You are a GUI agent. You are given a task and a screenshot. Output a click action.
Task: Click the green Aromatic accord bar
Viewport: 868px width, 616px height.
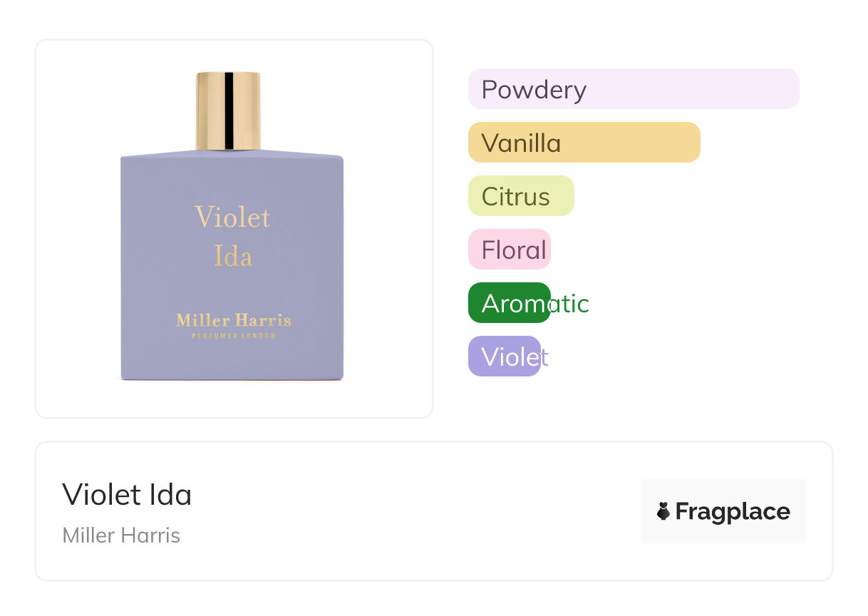tap(509, 303)
